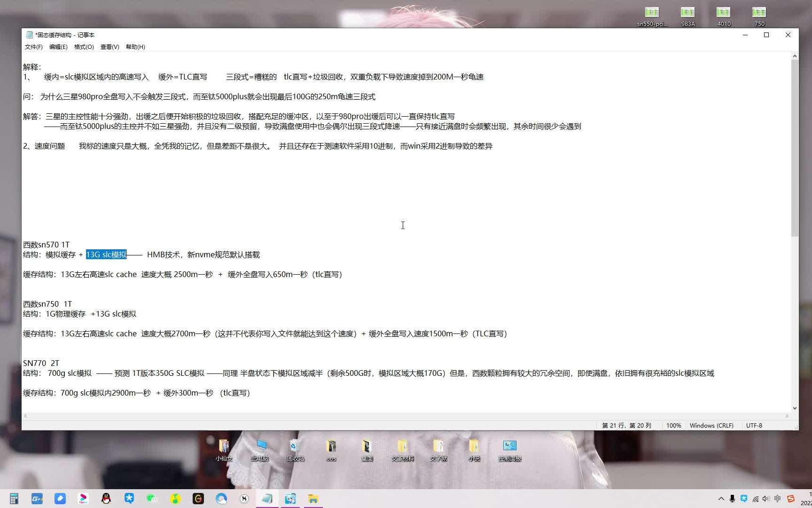The image size is (812, 508).
Task: Open the network Wi-Fi tray icon
Action: pos(755,499)
